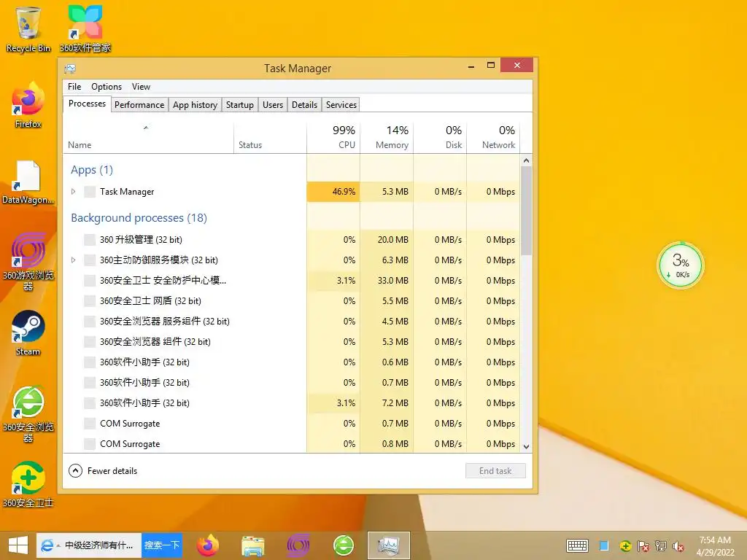Select the 360安全卫士 安全防护中心 process row
Image resolution: width=747 pixels, height=560 pixels.
291,281
